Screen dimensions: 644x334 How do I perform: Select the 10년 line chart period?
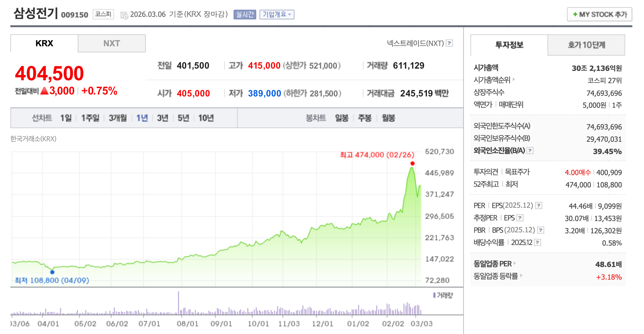pos(206,118)
